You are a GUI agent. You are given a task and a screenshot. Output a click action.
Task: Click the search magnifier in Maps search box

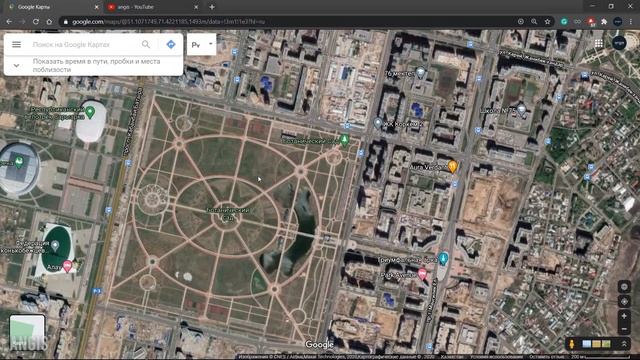[x=146, y=44]
